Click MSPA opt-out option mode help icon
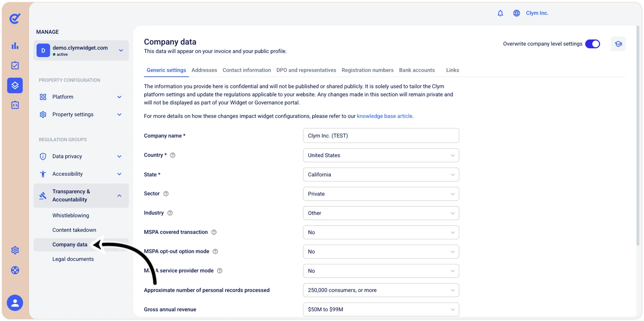 [215, 251]
